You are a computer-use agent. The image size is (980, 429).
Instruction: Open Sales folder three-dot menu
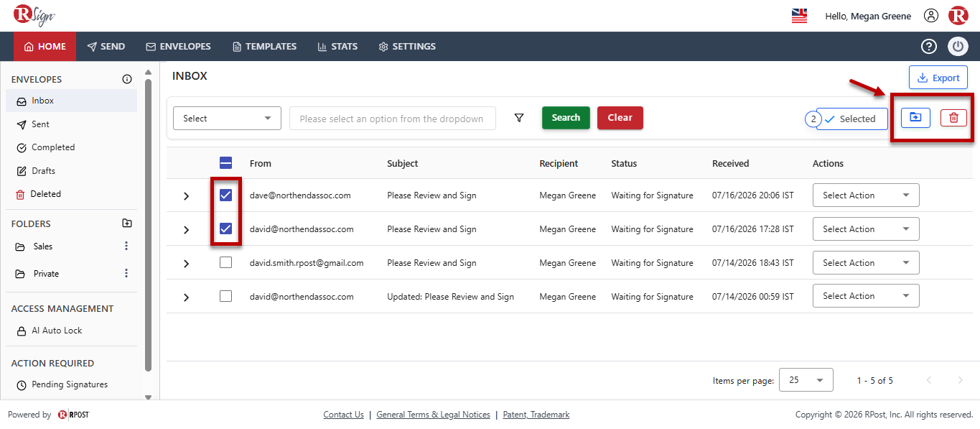coord(126,246)
